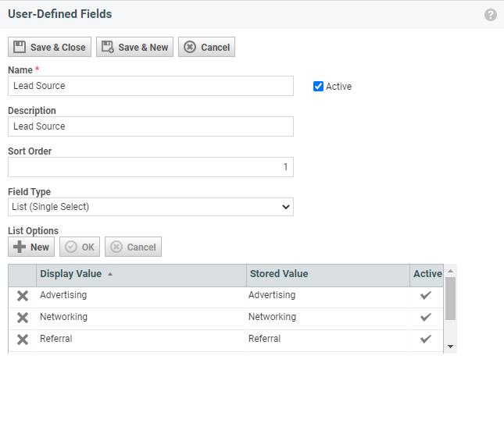Click the Active column header
This screenshot has width=504, height=434.
427,274
